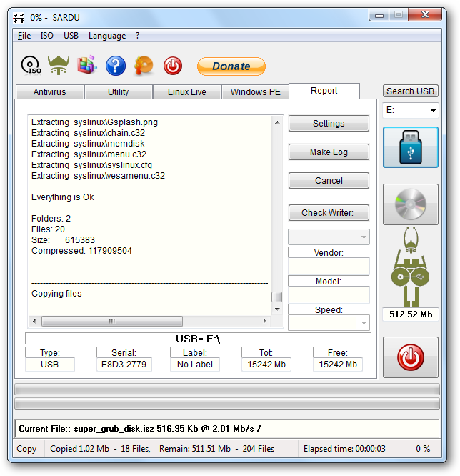Click the horizontal scrollbar thumb in report log
The width and height of the screenshot is (460, 476).
click(112, 321)
